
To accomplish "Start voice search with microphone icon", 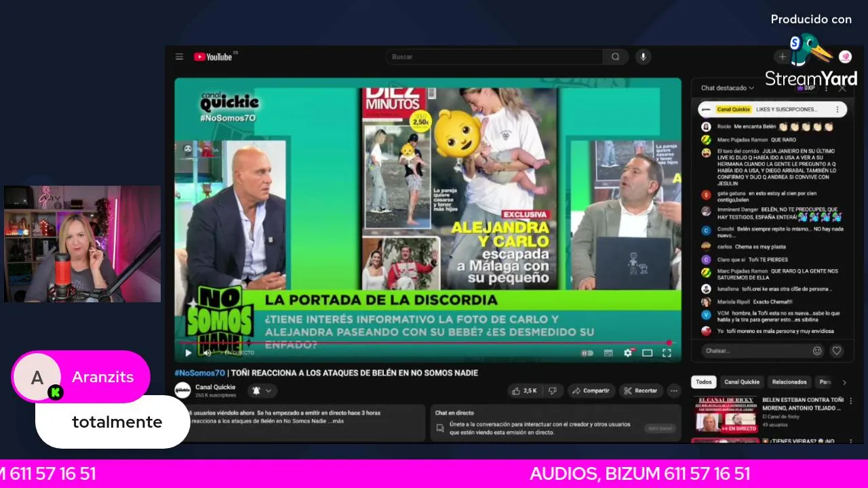I will tap(643, 57).
